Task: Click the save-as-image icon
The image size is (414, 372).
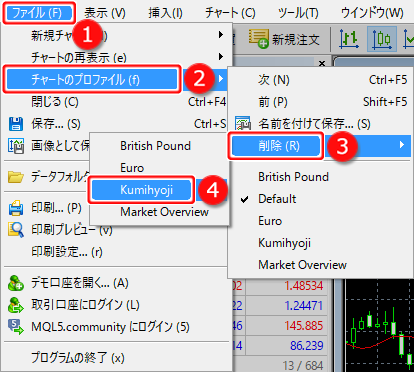Action: (x=16, y=146)
